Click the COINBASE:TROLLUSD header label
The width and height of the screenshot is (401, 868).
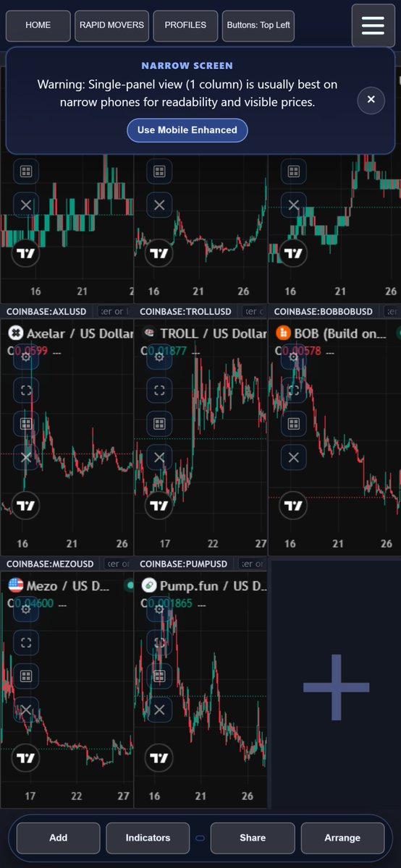(186, 312)
